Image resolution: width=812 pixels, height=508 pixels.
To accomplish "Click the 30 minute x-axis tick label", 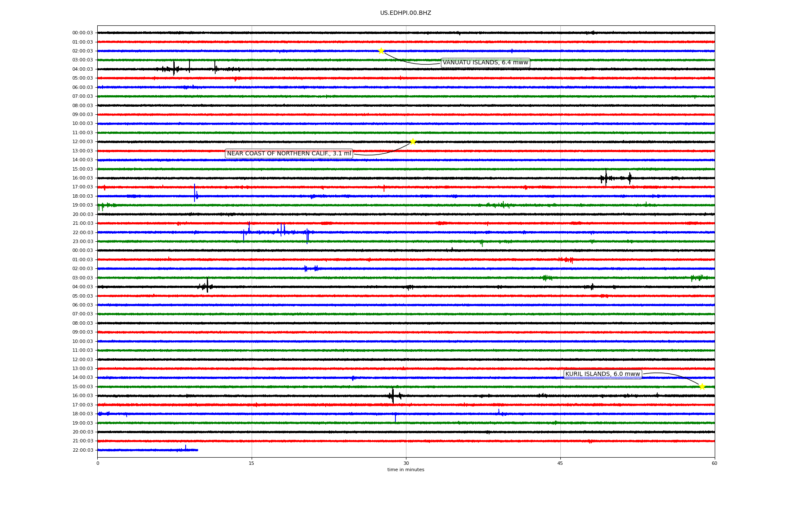I will point(406,463).
